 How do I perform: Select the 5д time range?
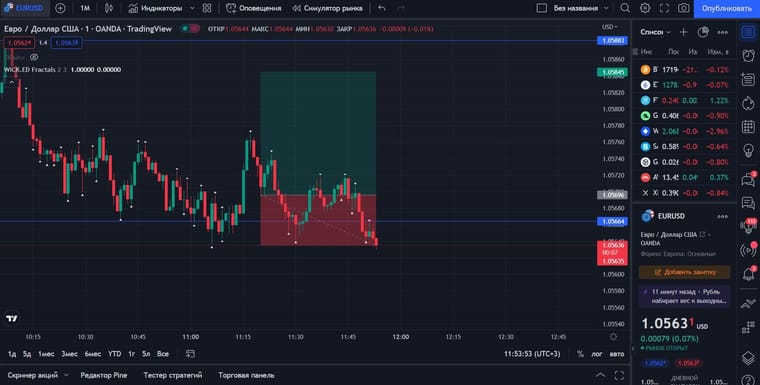click(27, 354)
